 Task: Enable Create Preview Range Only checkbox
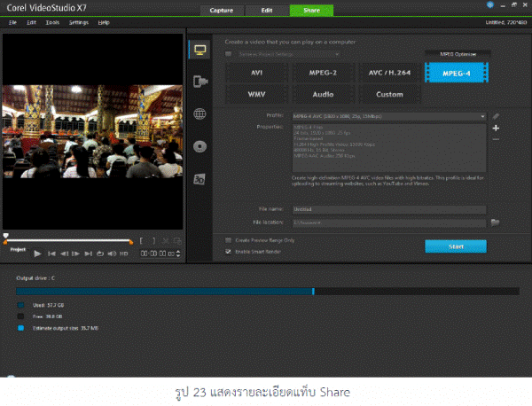pos(229,240)
